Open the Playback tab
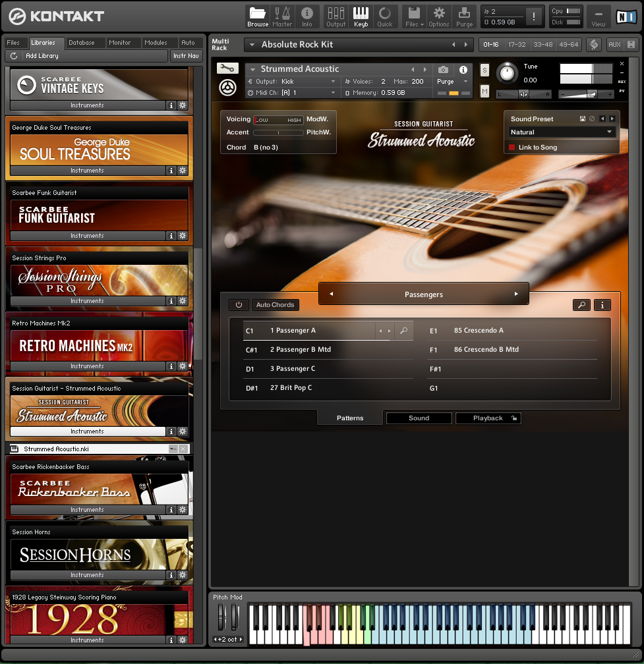Screen dimensions: 644x664 click(x=488, y=418)
